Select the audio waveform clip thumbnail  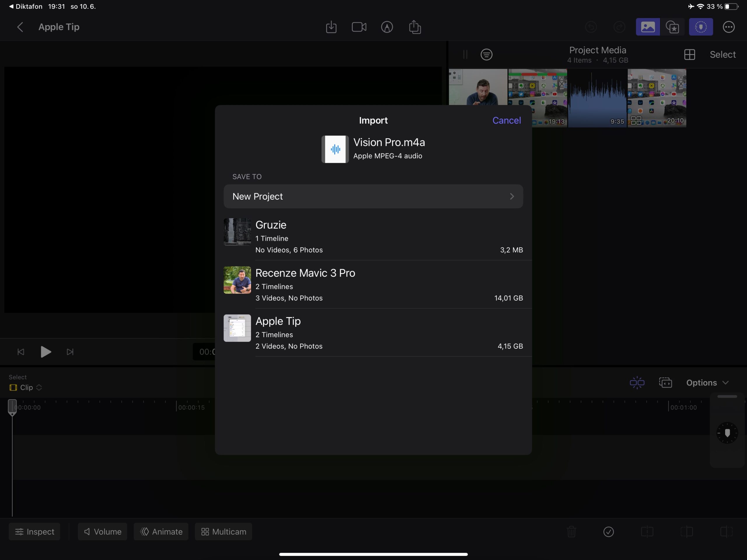597,98
